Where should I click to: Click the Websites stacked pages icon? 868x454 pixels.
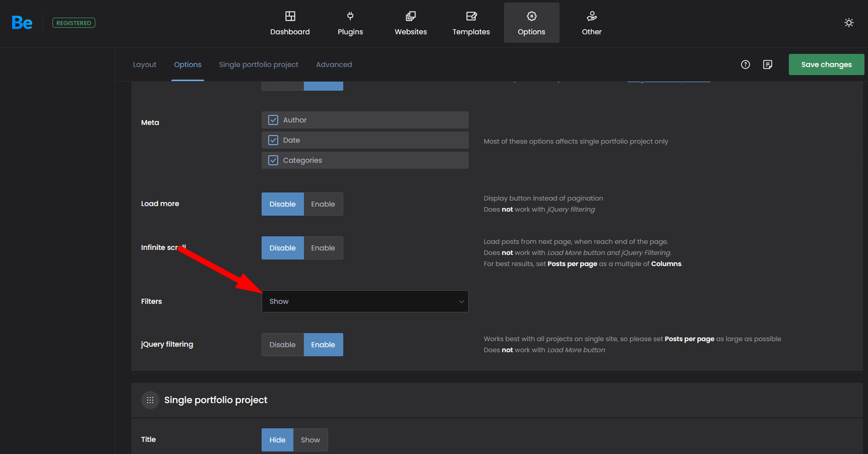(411, 16)
